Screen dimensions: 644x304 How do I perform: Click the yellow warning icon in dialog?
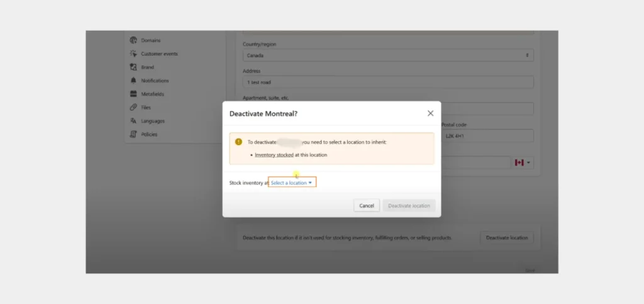click(x=238, y=142)
